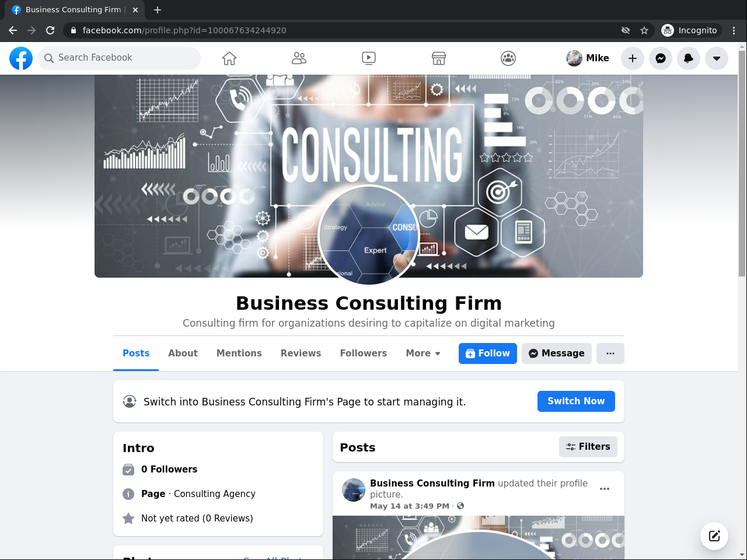Bookmark this page with the star icon
Viewport: 747px width, 560px height.
point(644,30)
